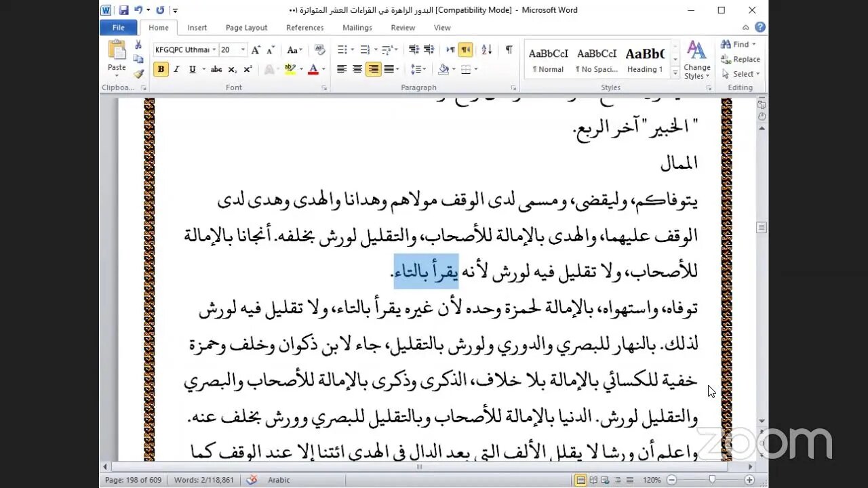Click the Redo icon in Quick Access Toolbar
Image resolution: width=868 pixels, height=488 pixels.
[160, 10]
